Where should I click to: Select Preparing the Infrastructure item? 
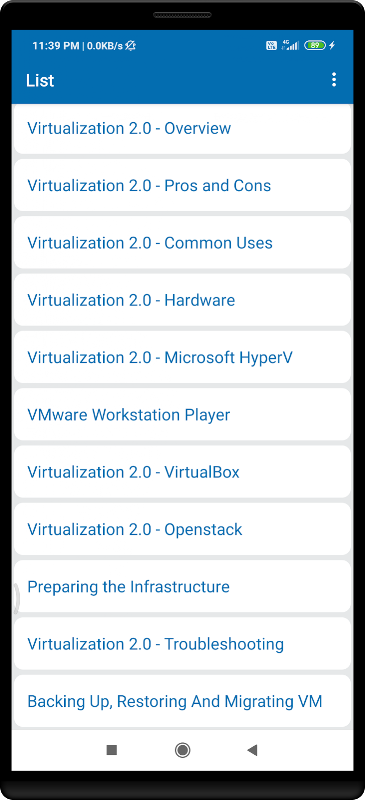pos(182,587)
